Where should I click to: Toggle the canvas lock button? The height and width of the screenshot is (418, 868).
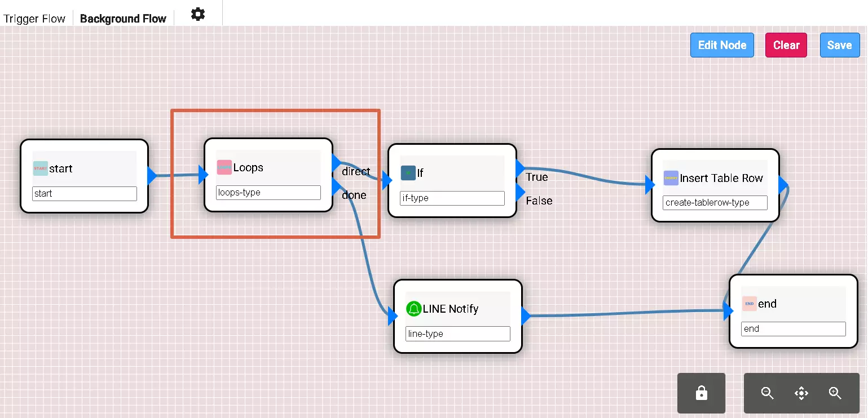pyautogui.click(x=701, y=393)
